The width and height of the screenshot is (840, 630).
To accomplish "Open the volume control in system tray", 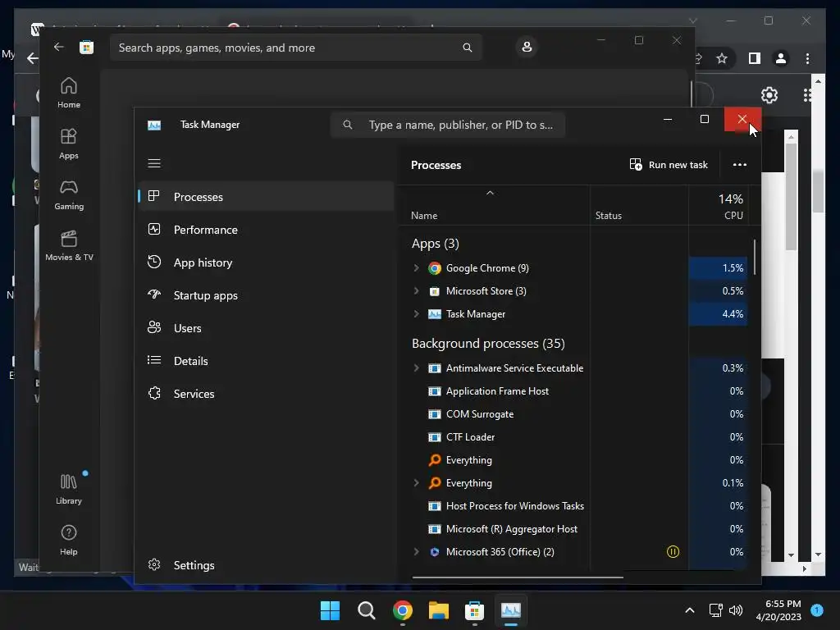I will [736, 610].
